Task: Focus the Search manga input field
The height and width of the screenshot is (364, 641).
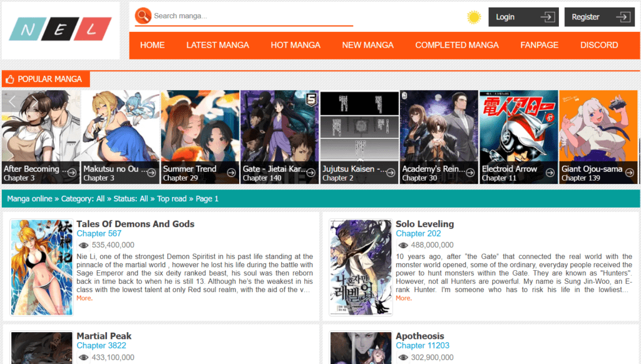Action: 253,16
